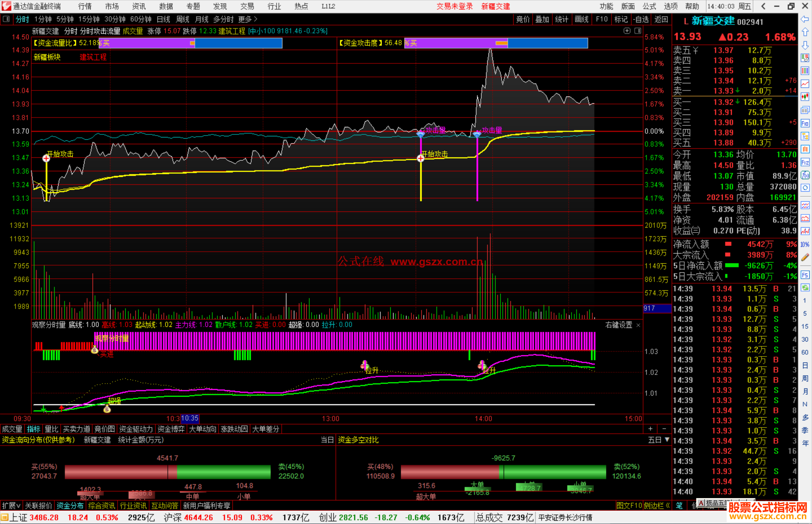Switch to 周线 weekly chart
Viewport: 812px width, 524px height.
(x=183, y=19)
